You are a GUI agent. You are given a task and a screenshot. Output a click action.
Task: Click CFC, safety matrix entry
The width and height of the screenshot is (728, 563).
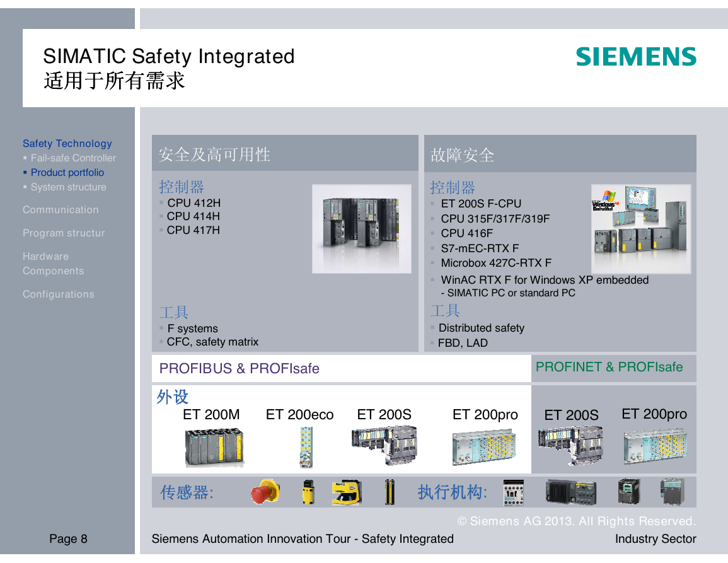pos(212,342)
